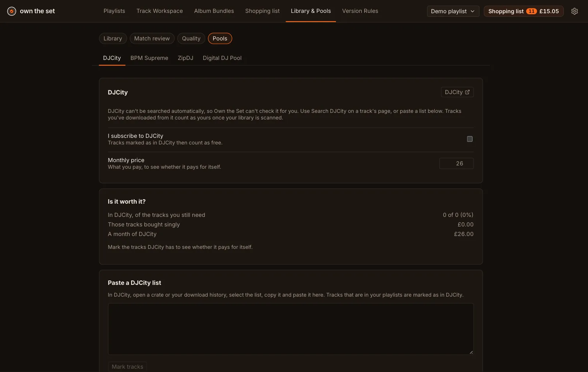Click 'A month of DJCity' label
Screen dimensions: 588x372
tap(132, 234)
